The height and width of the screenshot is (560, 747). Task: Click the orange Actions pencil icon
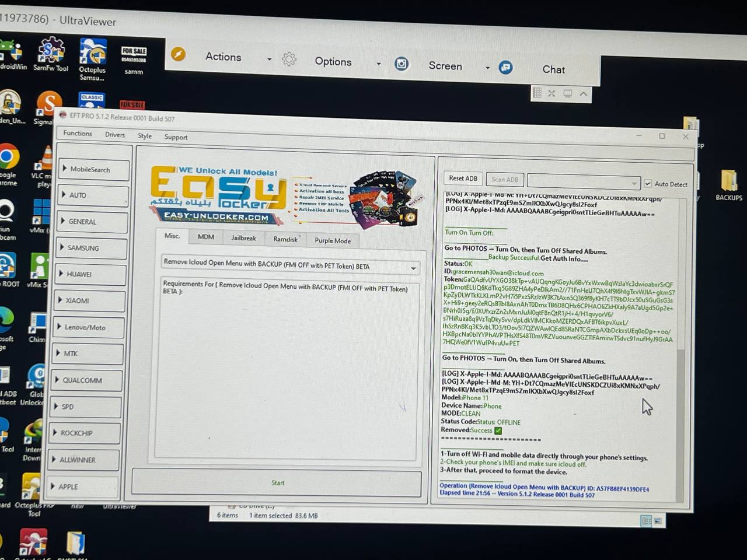[x=179, y=54]
